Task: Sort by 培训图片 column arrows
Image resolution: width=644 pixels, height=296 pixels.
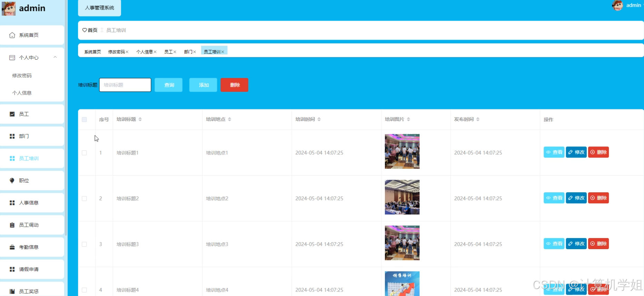Action: pos(408,119)
